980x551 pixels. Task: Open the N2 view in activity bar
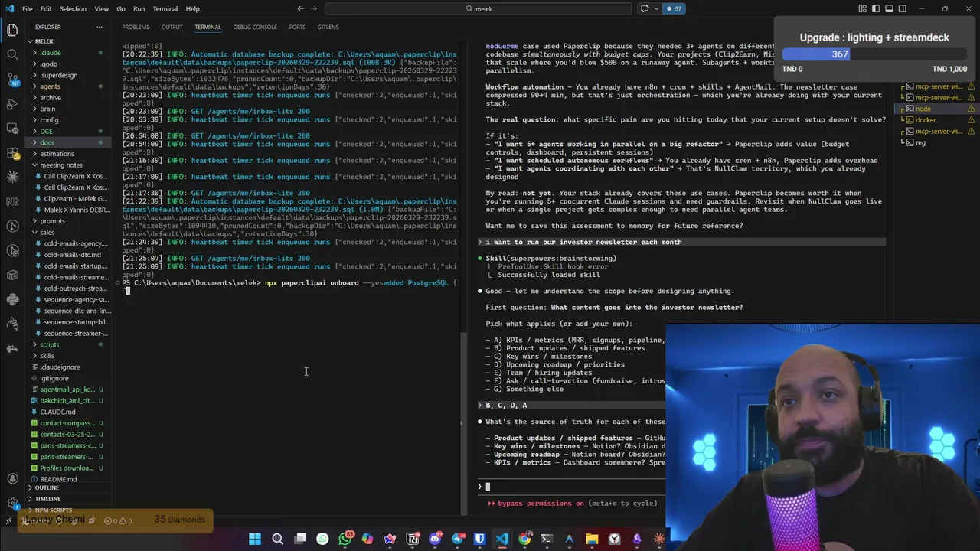(12, 201)
